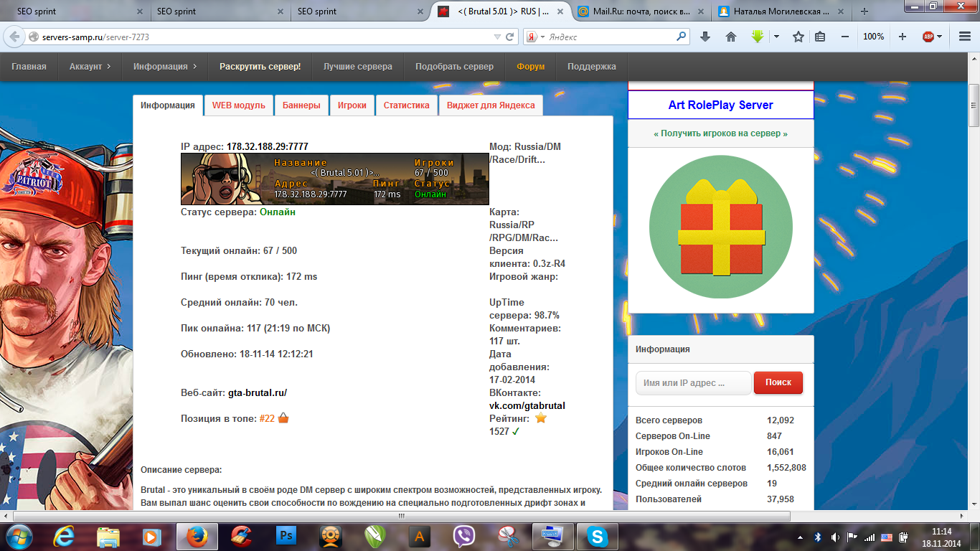Open the Adblock Plus icon in the toolbar
The height and width of the screenshot is (551, 980).
point(928,37)
